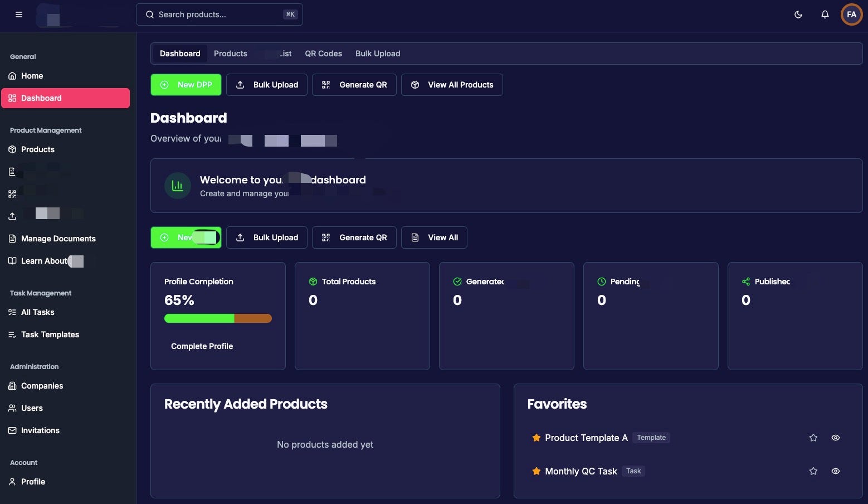Open the tab ending in 'List'
Viewport: 868px width, 504px height.
pos(276,54)
